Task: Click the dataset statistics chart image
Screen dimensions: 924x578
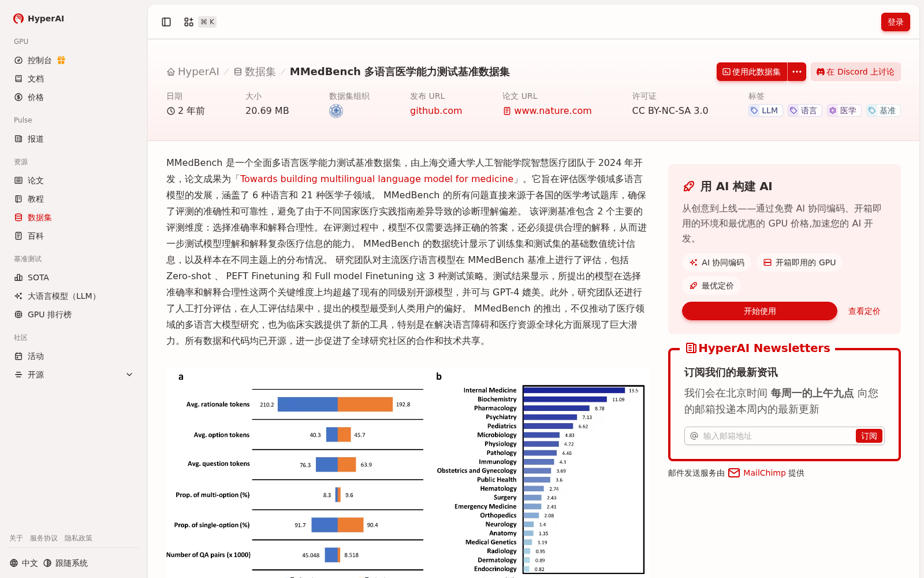Action: pyautogui.click(x=408, y=472)
